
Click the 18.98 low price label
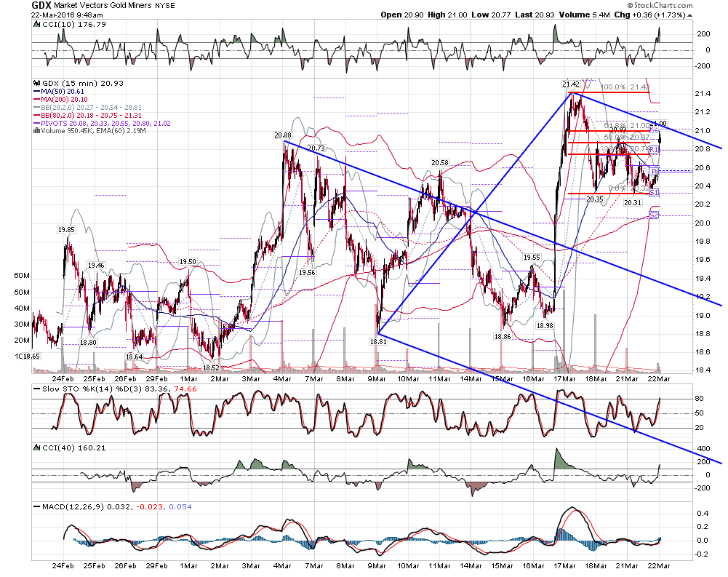[545, 326]
